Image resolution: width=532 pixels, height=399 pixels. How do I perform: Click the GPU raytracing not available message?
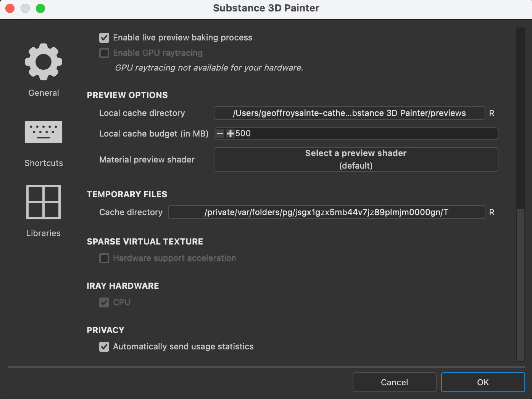209,68
